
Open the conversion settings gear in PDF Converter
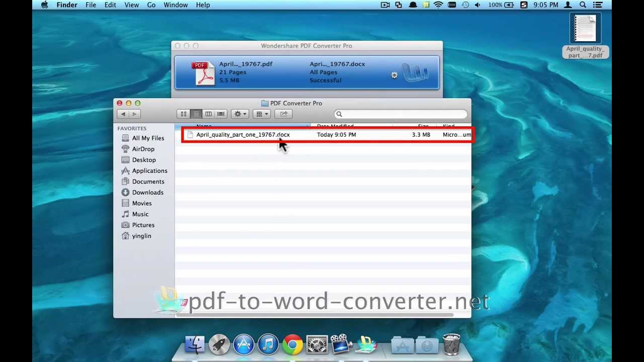[x=394, y=75]
